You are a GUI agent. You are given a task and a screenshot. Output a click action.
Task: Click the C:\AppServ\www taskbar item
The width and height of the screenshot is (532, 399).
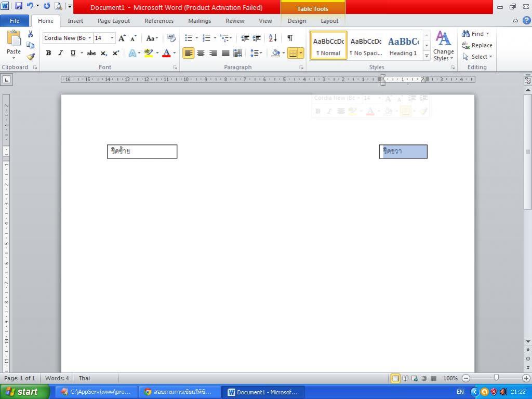[96, 392]
